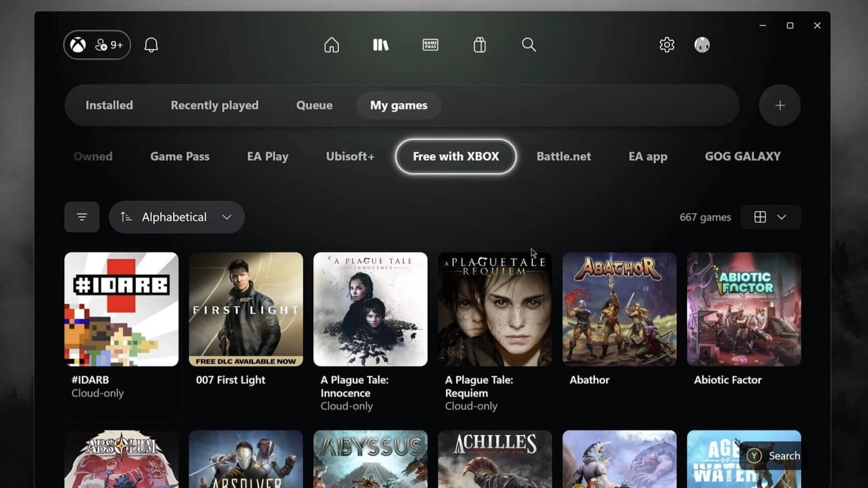868x488 pixels.
Task: Go to the Home page icon
Action: 331,45
